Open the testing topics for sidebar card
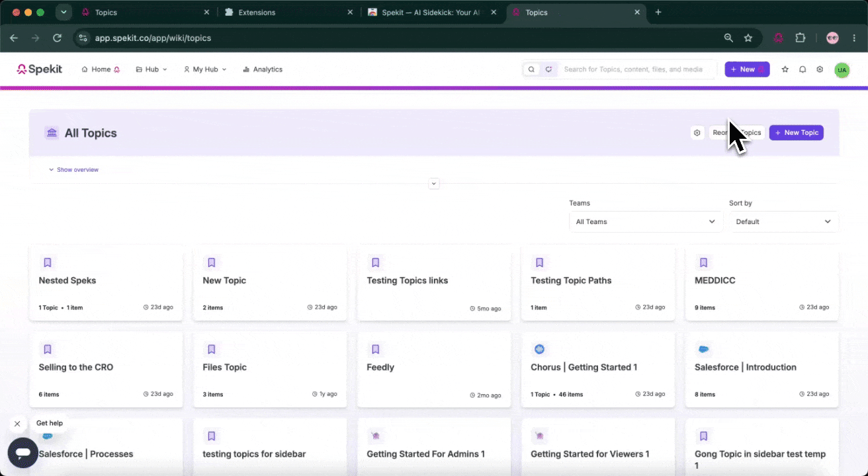The image size is (868, 476). point(270,448)
